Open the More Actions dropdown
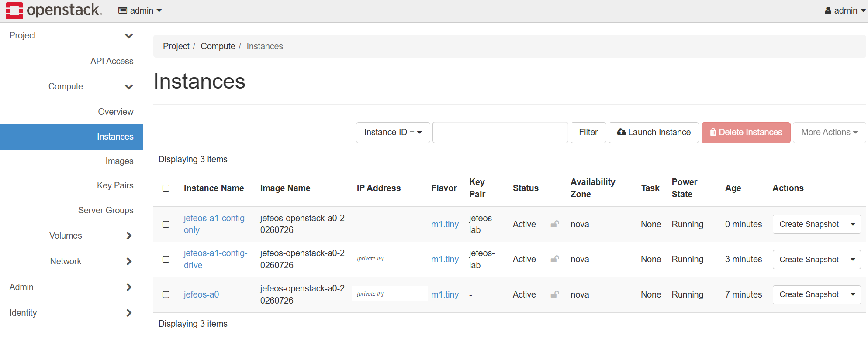Screen dimensions: 868x342 [x=830, y=132]
